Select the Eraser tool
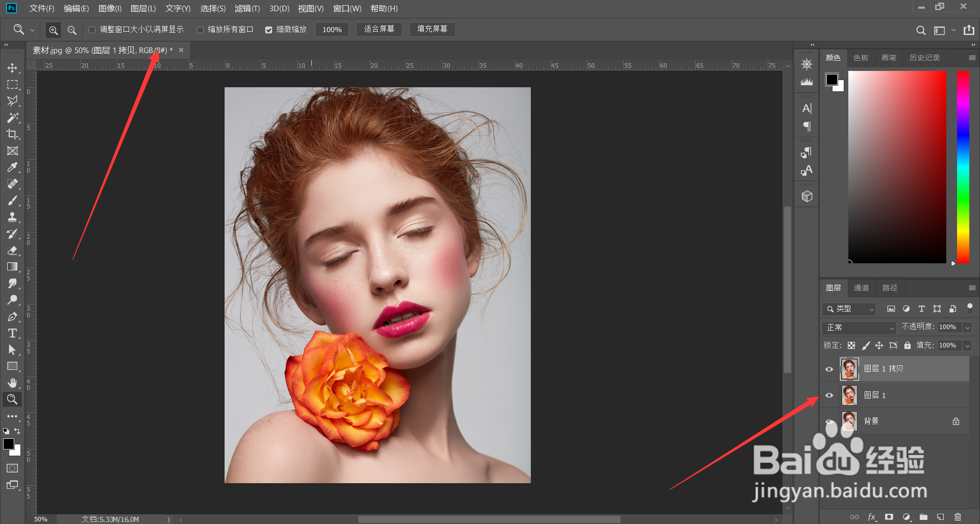Viewport: 980px width, 524px height. tap(12, 251)
